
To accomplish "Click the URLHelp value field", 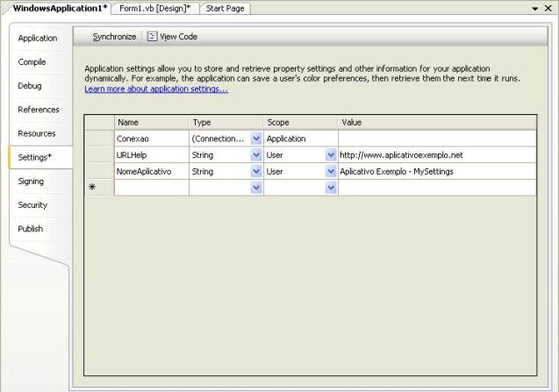I will [436, 155].
